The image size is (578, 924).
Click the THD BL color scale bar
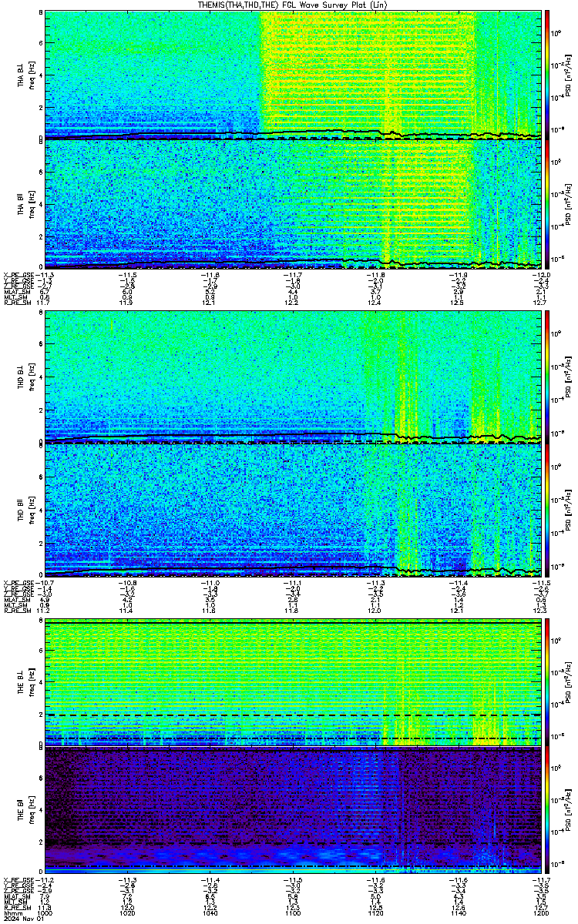tap(547, 378)
